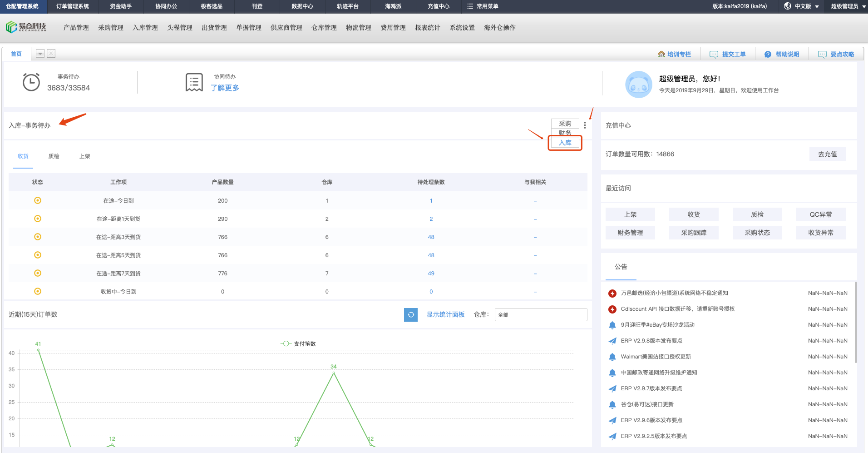Click the 提交工单 chat bubble icon
Image resolution: width=868 pixels, height=453 pixels.
tap(713, 54)
